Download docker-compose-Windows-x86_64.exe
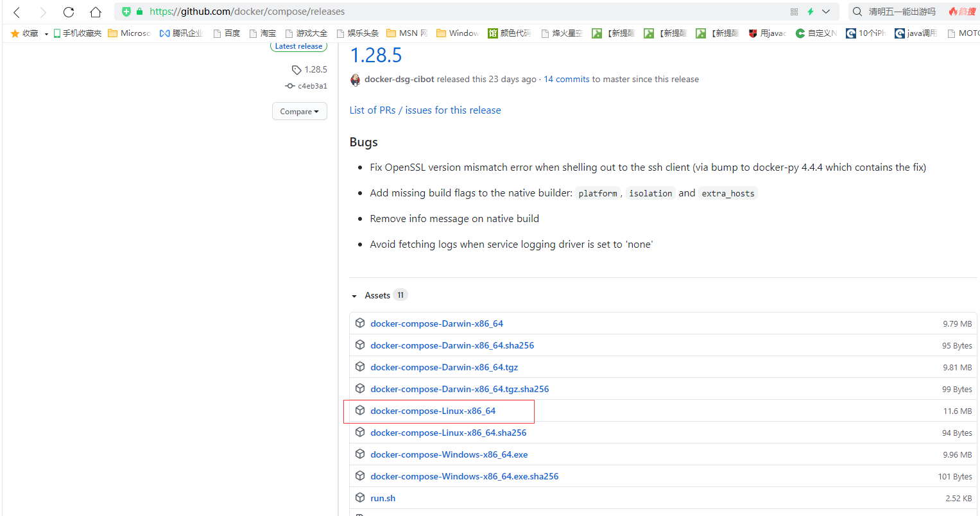This screenshot has height=516, width=980. [x=449, y=454]
